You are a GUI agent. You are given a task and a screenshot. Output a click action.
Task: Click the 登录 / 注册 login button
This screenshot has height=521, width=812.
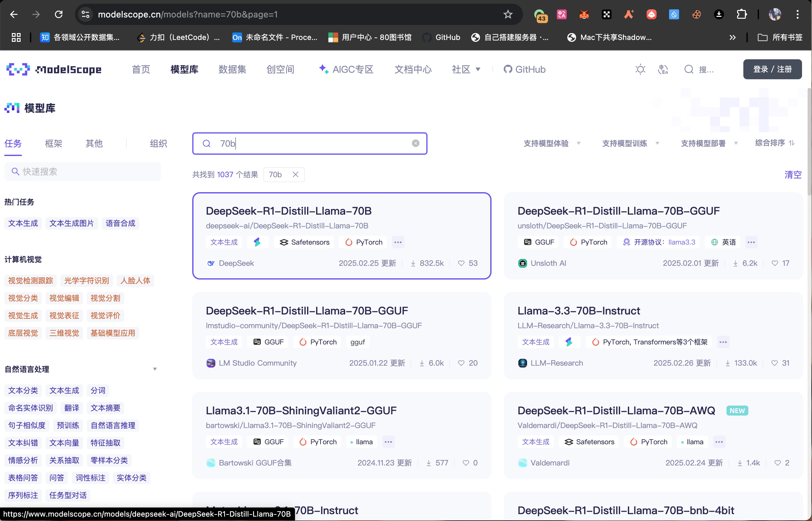pos(772,69)
